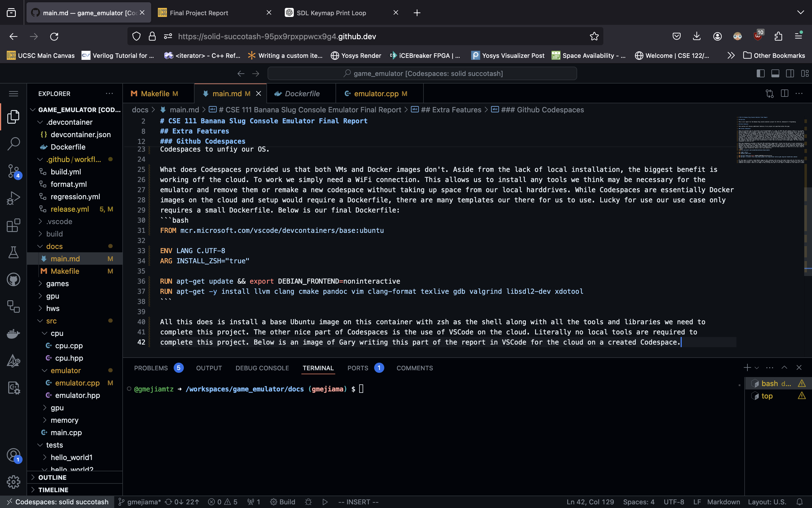Open the hamburger application menu

coord(14,93)
